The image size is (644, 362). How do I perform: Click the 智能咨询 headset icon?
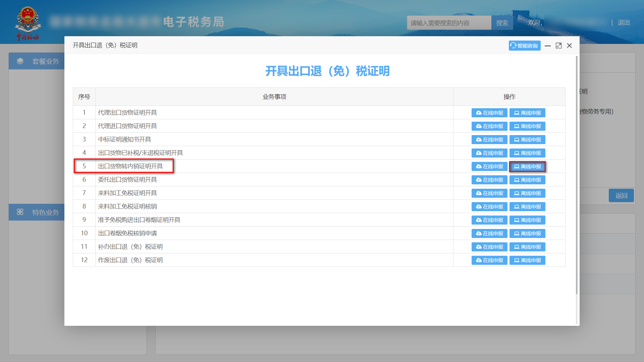click(x=513, y=46)
